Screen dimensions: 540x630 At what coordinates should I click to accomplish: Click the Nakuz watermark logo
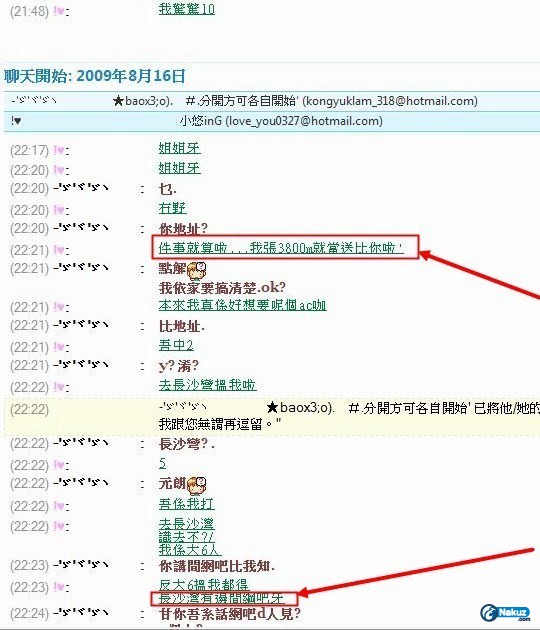(505, 613)
